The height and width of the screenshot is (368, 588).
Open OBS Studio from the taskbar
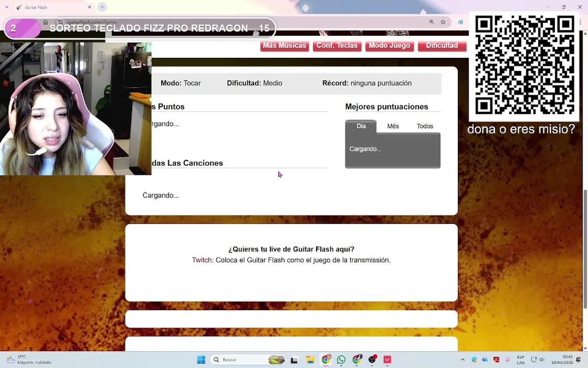(372, 360)
